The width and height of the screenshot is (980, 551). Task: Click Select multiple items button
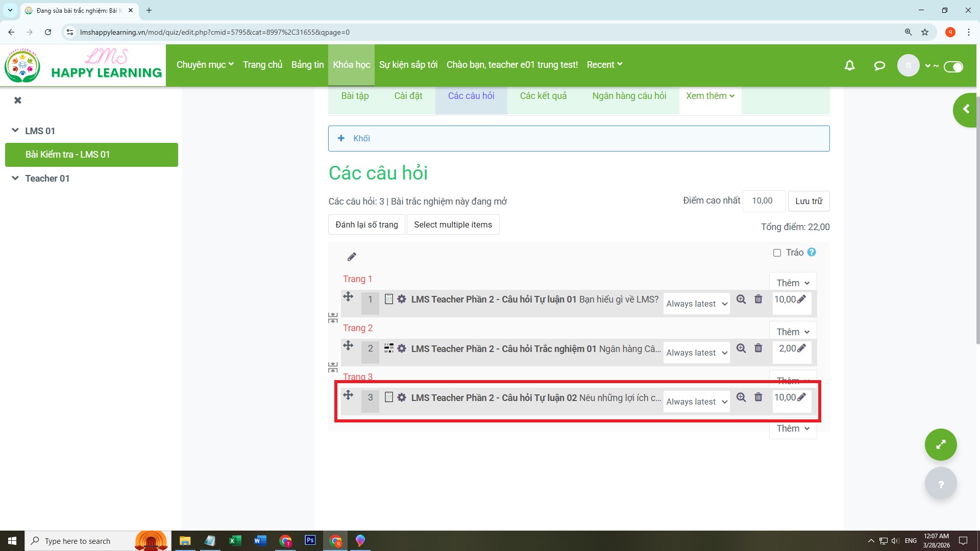(x=453, y=225)
